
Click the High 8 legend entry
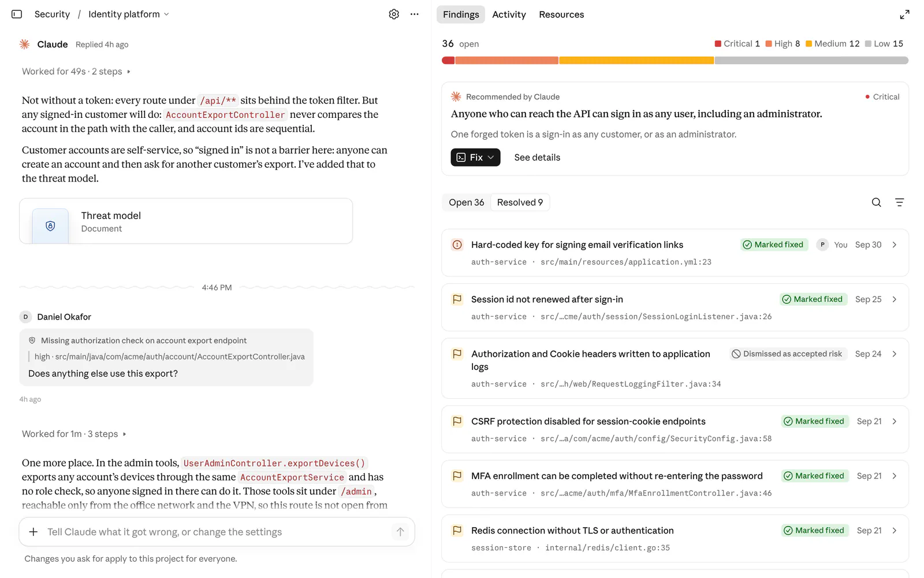783,43
